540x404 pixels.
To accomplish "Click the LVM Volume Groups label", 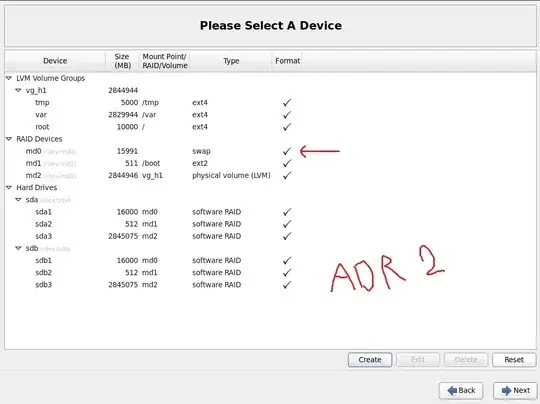I will [x=50, y=78].
